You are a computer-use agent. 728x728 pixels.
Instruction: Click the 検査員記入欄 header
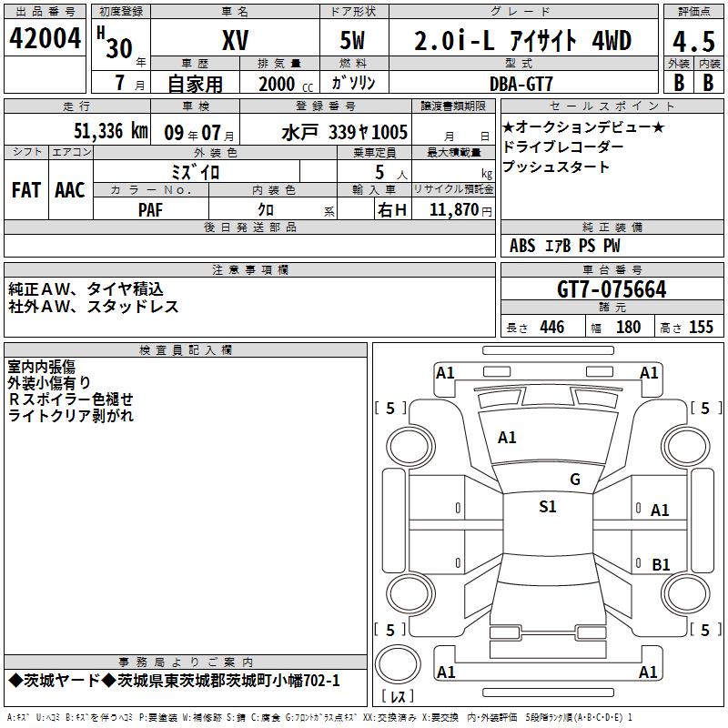coord(186,350)
